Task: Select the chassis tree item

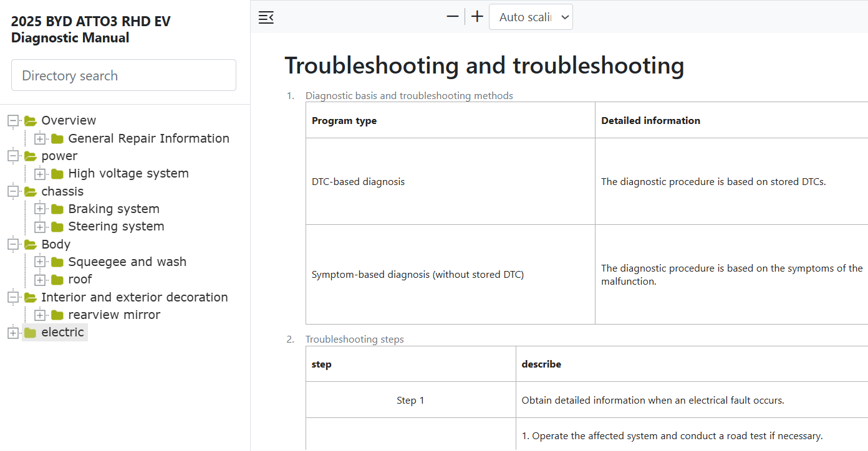Action: click(x=62, y=191)
